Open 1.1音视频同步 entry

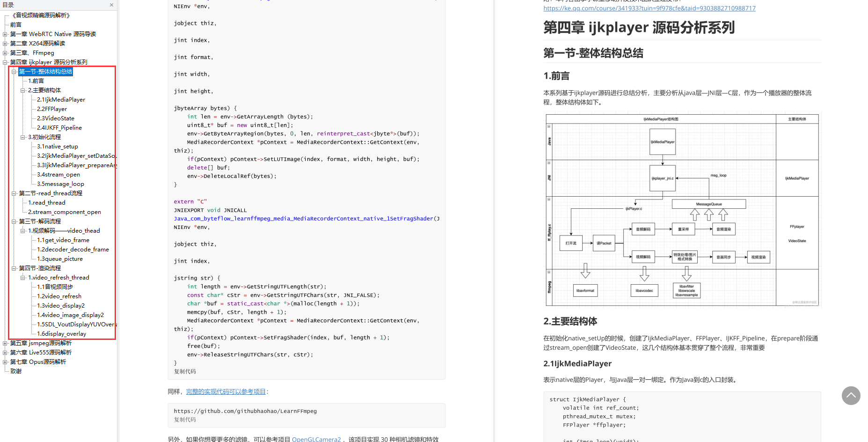coord(55,287)
